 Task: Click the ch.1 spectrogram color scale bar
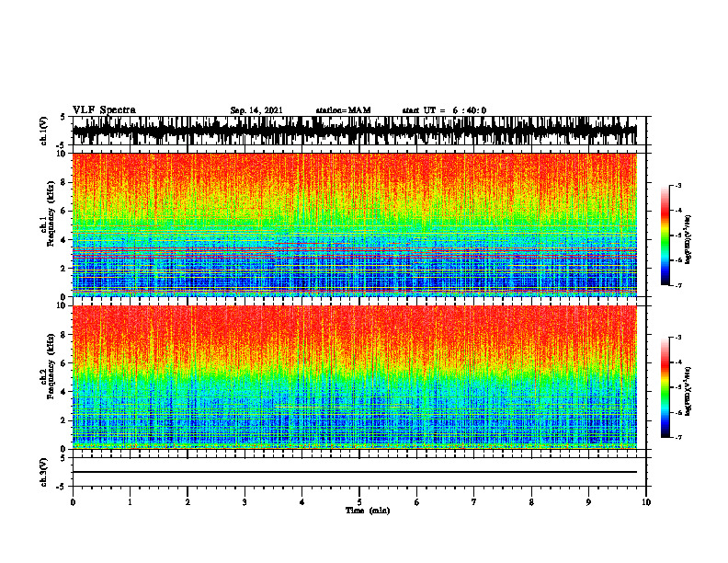tap(665, 236)
